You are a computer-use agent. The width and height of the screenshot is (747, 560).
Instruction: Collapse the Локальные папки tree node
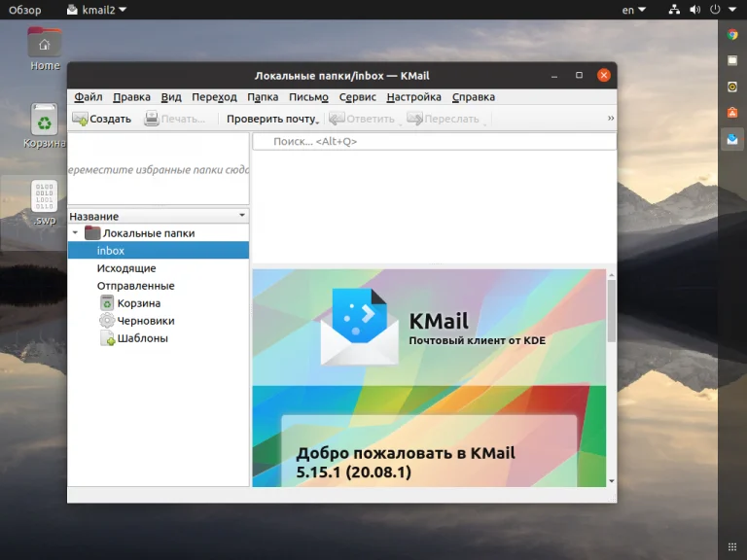76,233
